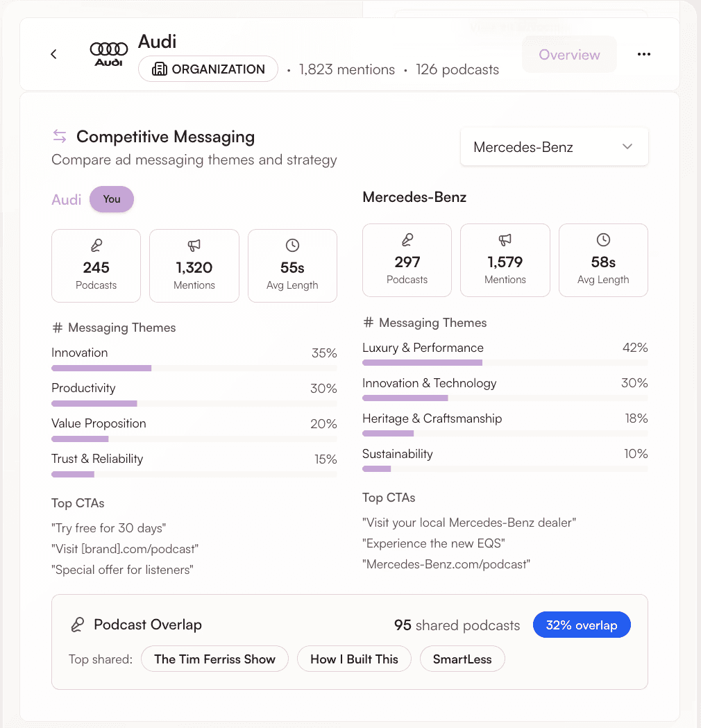Click the 55s Avg Length stat card
701x728 pixels.
pos(292,266)
